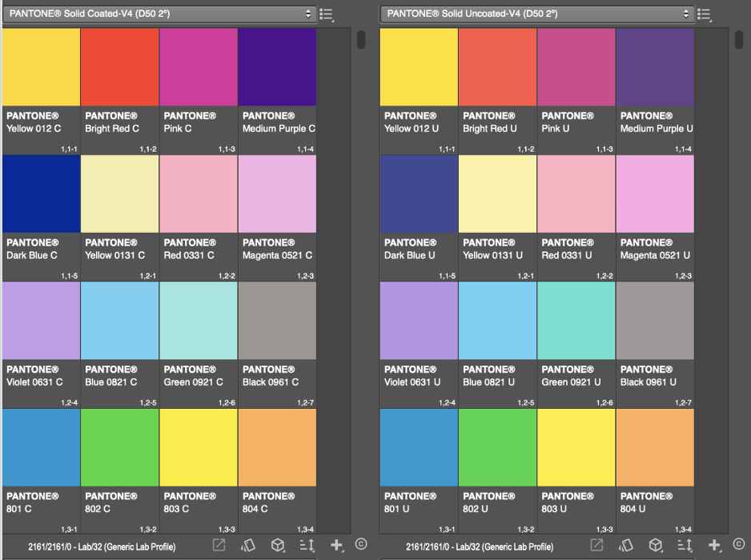
Task: Select the Violet 0631 C swatch
Action: pos(41,321)
